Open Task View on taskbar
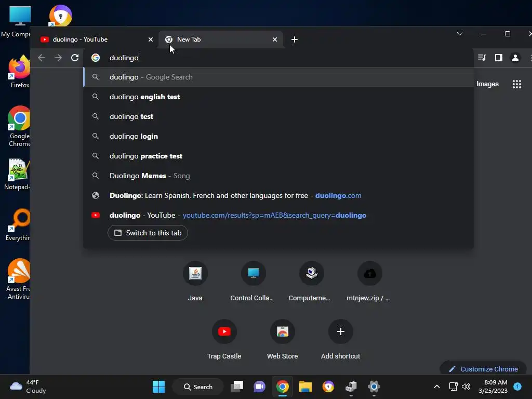Viewport: 532px width, 399px height. (x=237, y=387)
